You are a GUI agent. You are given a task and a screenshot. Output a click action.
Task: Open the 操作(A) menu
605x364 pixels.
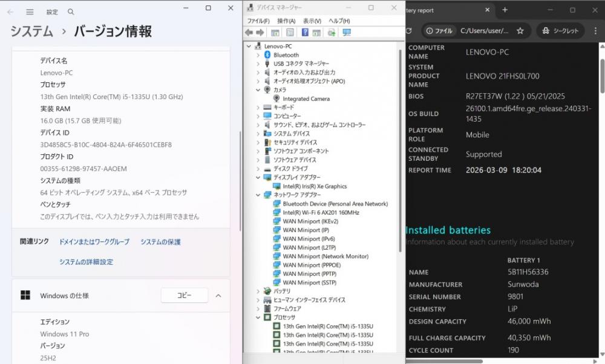point(286,21)
